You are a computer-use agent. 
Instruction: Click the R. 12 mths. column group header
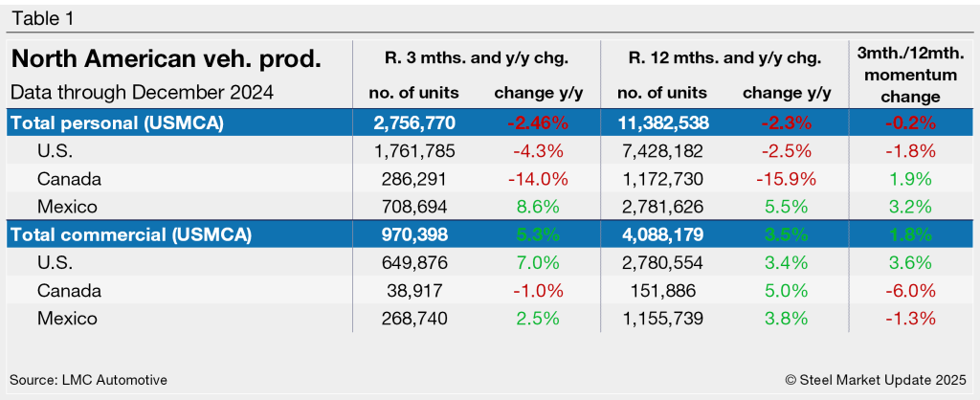[724, 57]
